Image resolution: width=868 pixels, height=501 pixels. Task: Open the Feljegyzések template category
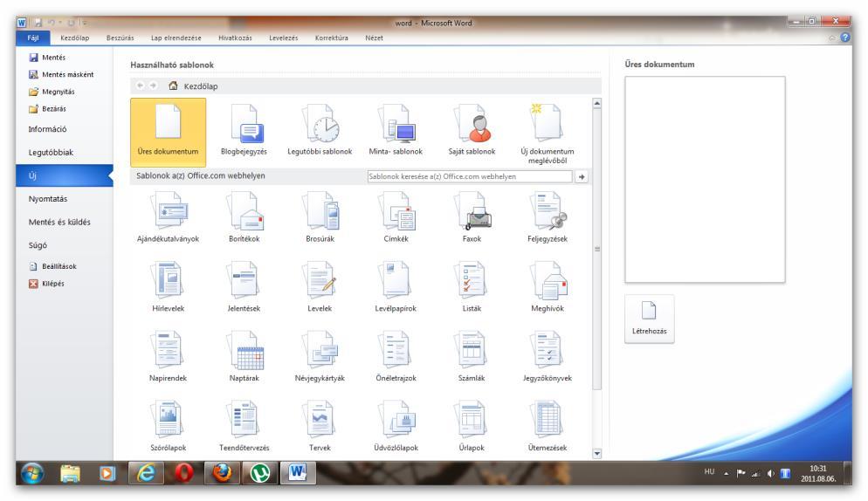coord(548,217)
